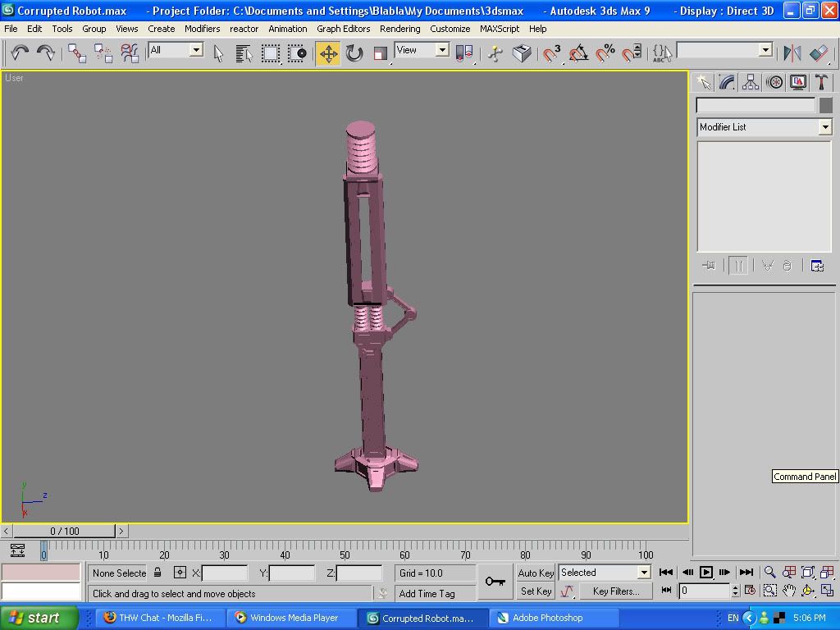Open the Mini Curve Editor beside the timeline

tap(18, 550)
